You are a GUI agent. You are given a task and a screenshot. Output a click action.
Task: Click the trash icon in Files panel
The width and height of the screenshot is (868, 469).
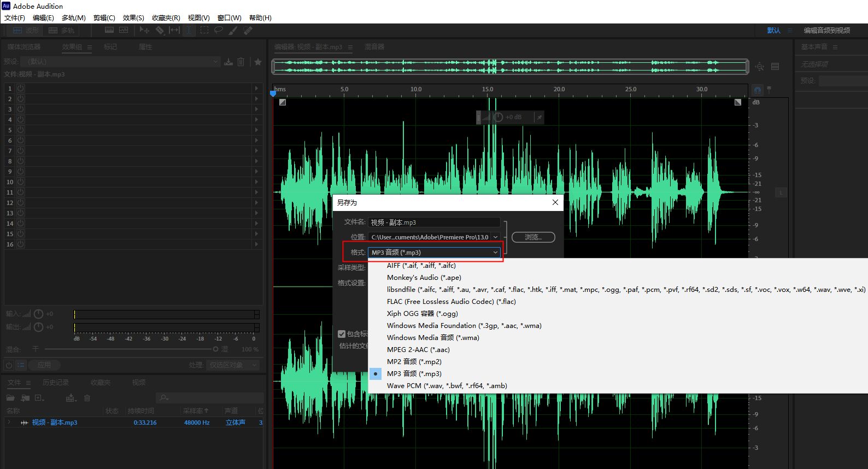tap(87, 398)
